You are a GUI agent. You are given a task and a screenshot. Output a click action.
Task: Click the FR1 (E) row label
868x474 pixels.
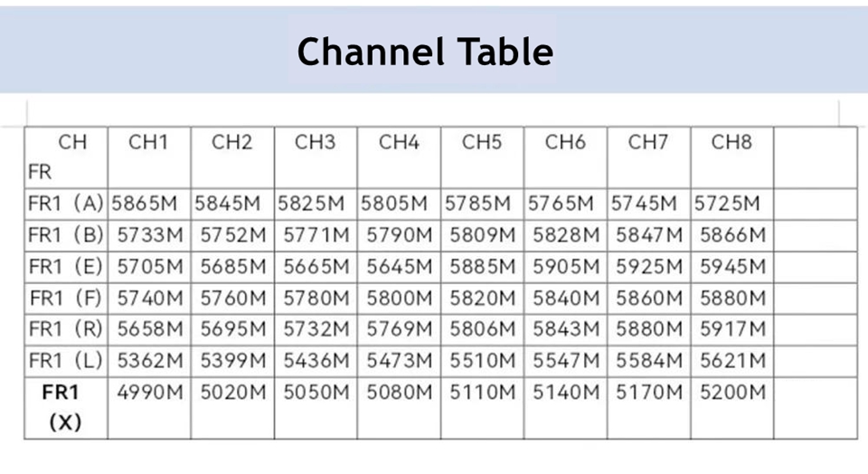coord(67,267)
